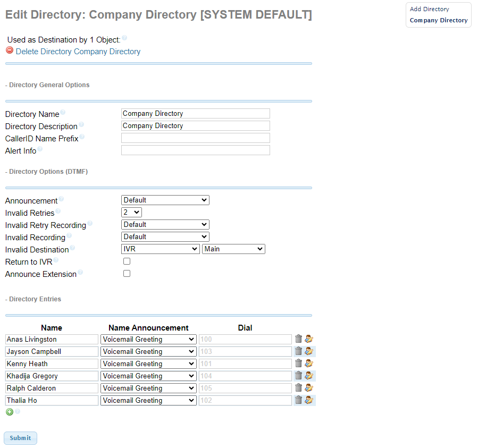Select Company Directory in the Add Directory panel

point(438,20)
